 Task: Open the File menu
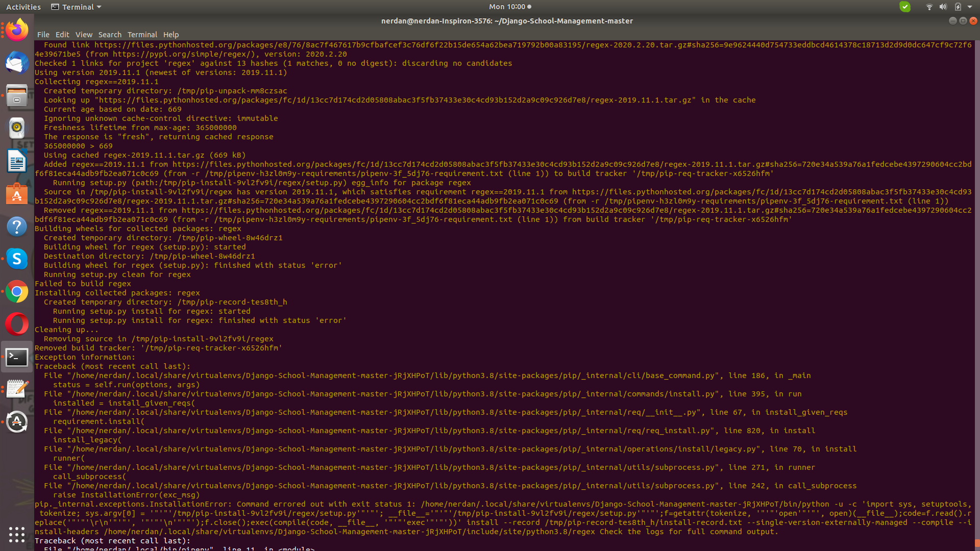click(43, 35)
